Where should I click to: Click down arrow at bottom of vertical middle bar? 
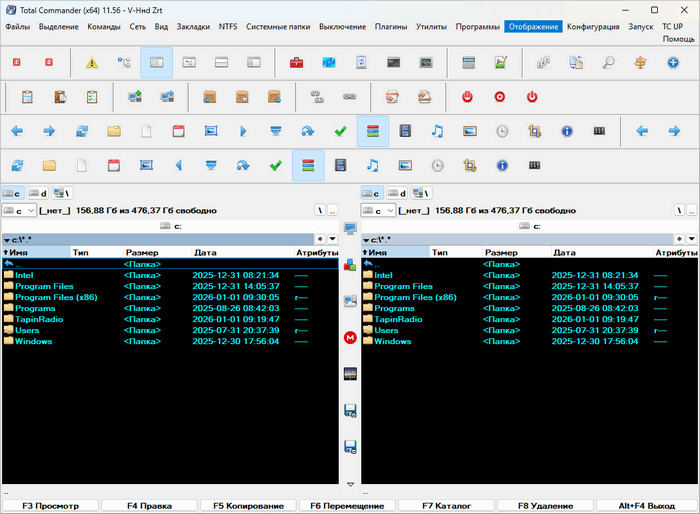click(350, 484)
